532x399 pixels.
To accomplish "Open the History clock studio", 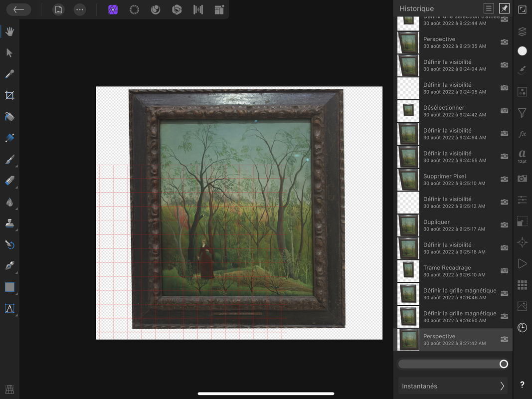I will point(522,327).
